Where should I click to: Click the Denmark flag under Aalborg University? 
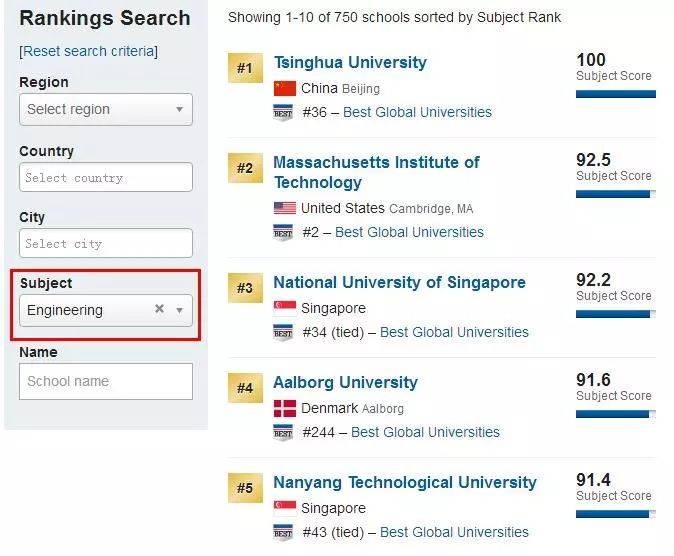tap(285, 408)
